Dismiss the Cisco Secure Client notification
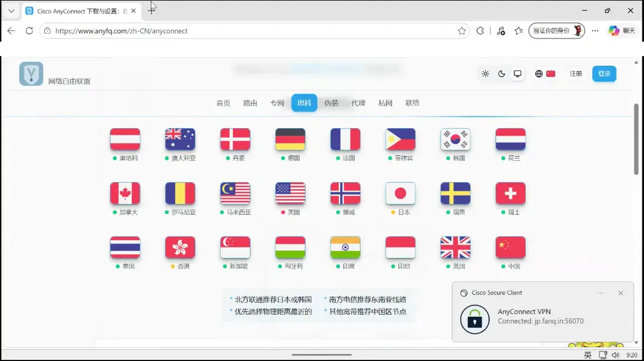The height and width of the screenshot is (361, 644). pos(621,293)
